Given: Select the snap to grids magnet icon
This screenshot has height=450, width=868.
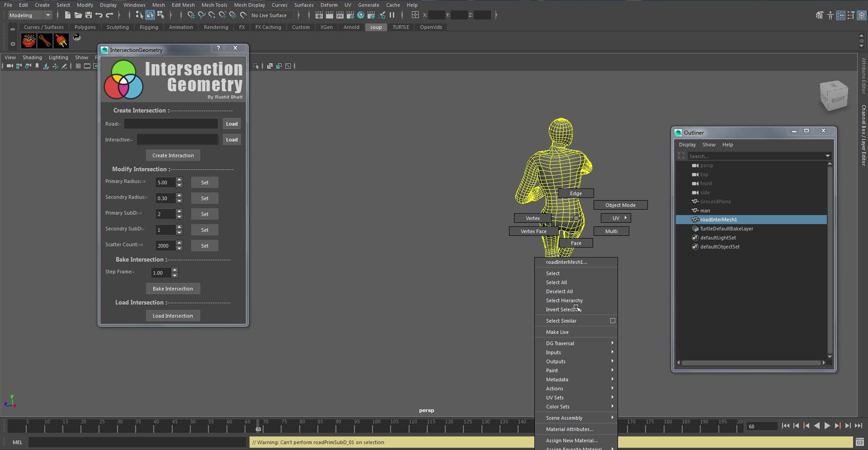Looking at the screenshot, I should 191,15.
